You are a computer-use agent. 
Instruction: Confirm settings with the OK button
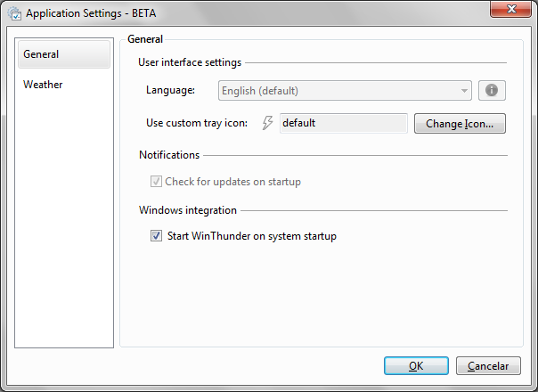coord(416,366)
